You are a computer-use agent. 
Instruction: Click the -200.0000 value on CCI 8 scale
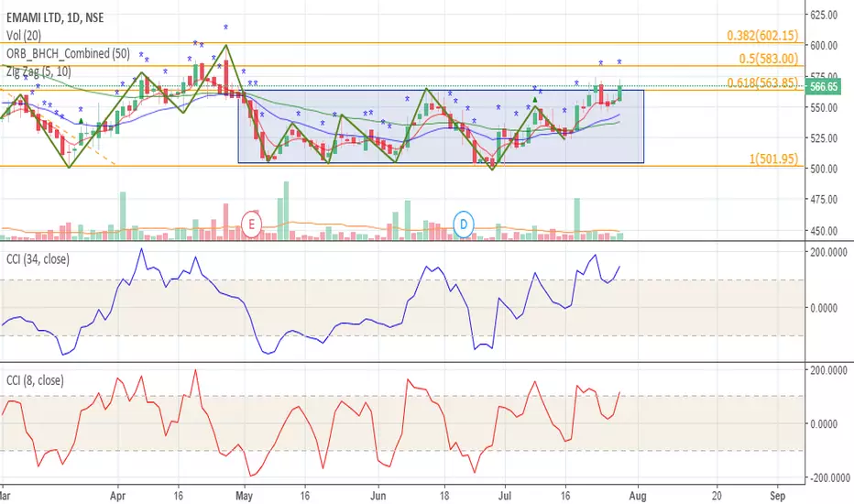[x=828, y=477]
